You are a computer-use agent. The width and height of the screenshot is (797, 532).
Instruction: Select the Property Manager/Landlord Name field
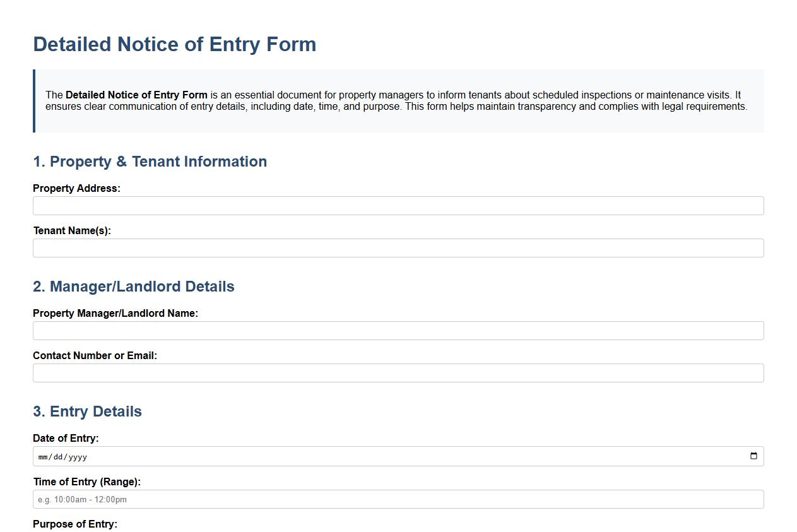click(x=398, y=330)
